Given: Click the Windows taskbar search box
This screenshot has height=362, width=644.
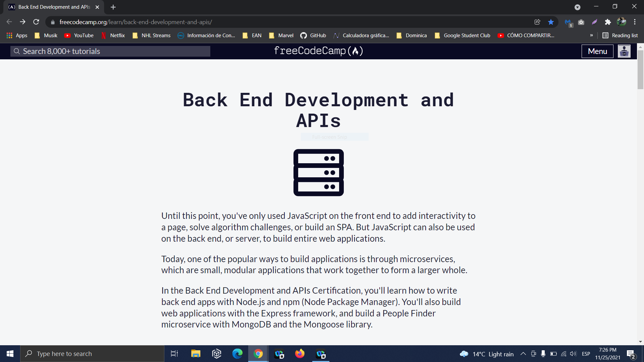Looking at the screenshot, I should coord(92,354).
